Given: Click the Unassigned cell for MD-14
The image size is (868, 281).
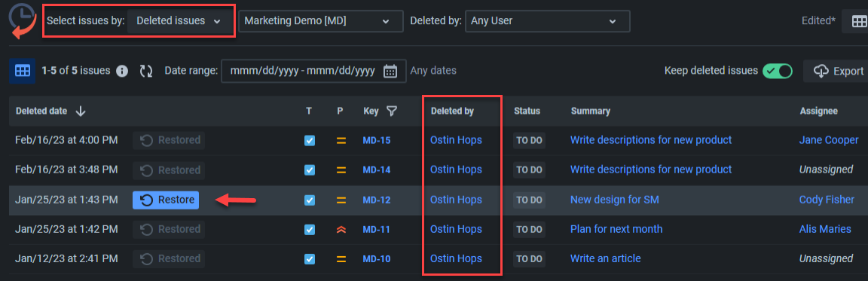Looking at the screenshot, I should pos(826,170).
